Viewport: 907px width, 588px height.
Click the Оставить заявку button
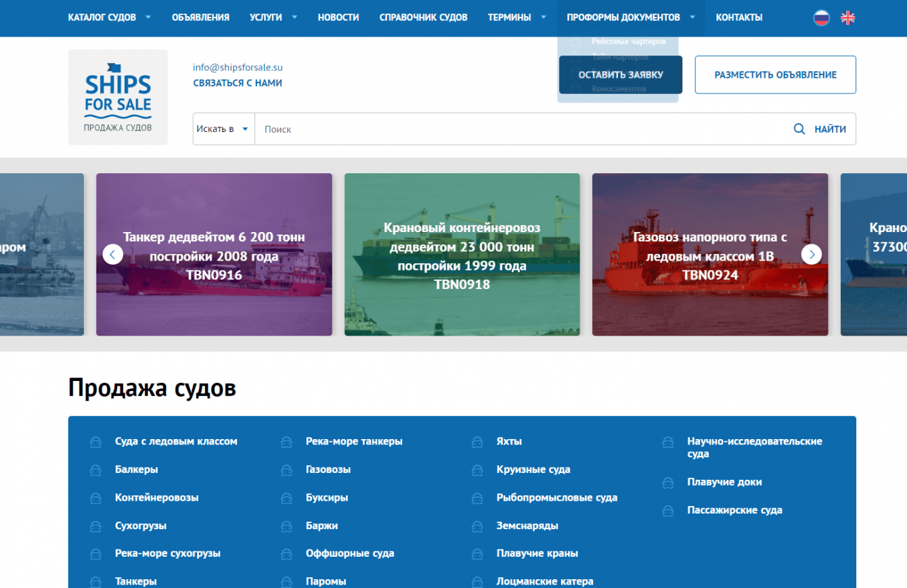(x=621, y=74)
